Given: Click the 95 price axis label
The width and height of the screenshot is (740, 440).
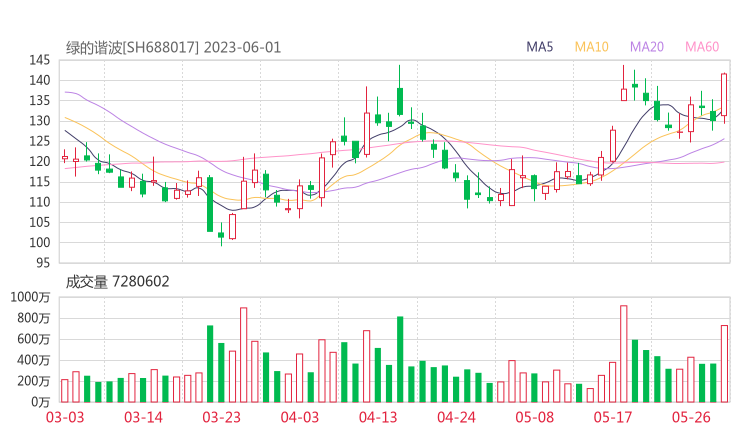Looking at the screenshot, I should point(42,263).
